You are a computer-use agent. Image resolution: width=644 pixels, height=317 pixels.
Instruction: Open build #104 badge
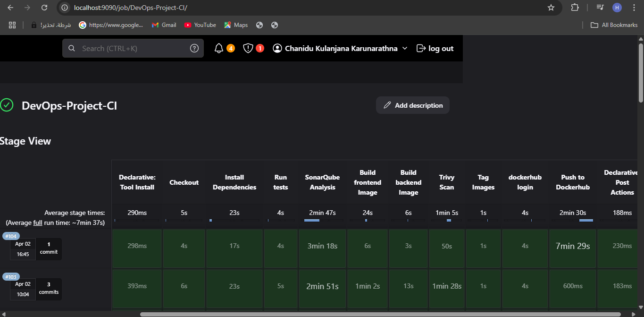(x=10, y=236)
